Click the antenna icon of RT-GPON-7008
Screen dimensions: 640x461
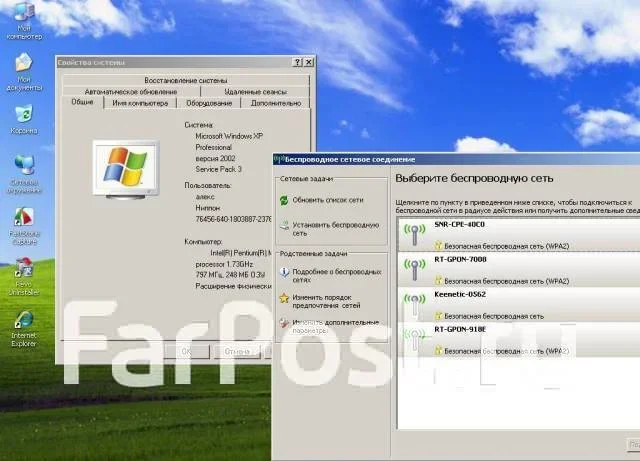pos(415,269)
